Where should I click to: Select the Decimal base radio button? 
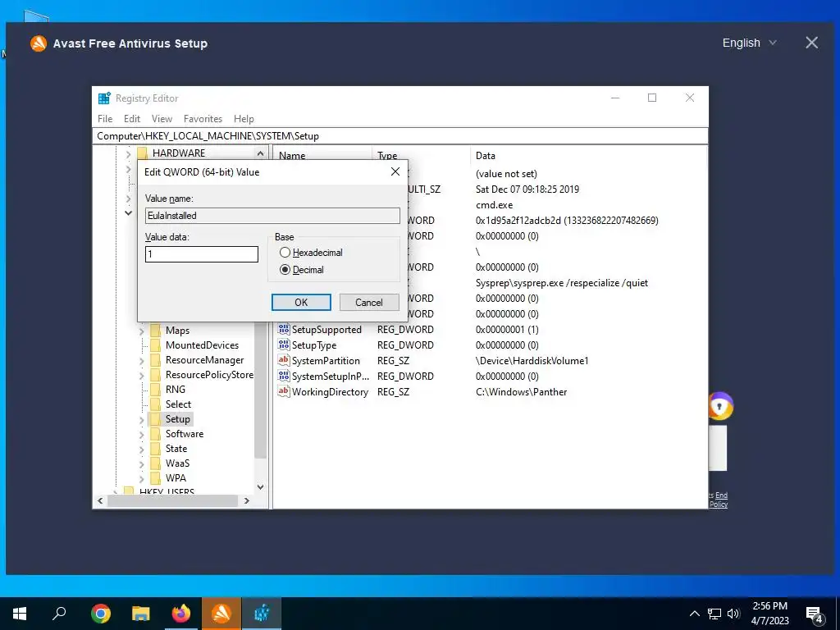(285, 269)
